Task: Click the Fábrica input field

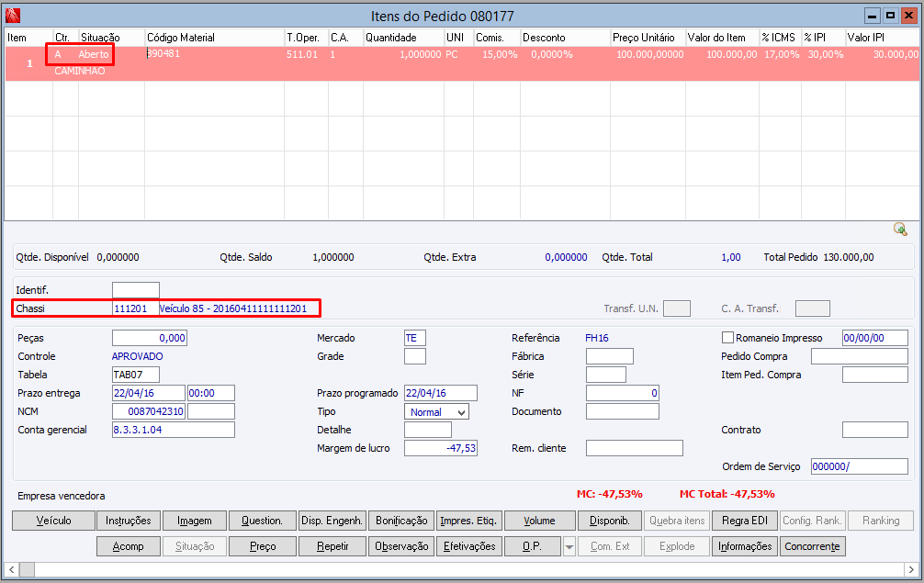Action: [610, 356]
